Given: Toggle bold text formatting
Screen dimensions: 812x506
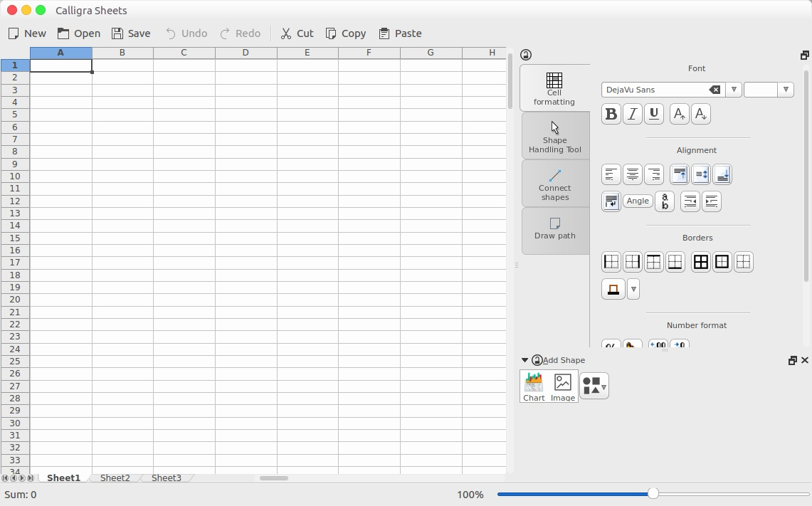Looking at the screenshot, I should [611, 113].
